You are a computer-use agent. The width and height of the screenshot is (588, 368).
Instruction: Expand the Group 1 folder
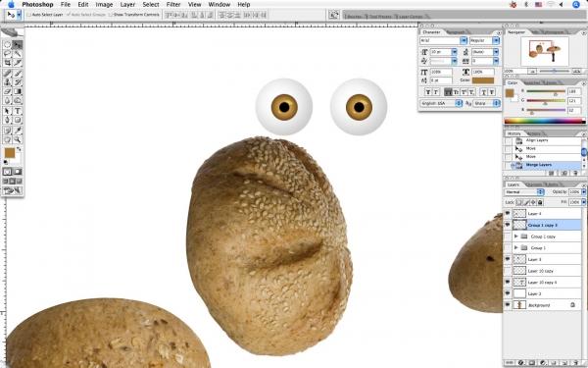(516, 248)
